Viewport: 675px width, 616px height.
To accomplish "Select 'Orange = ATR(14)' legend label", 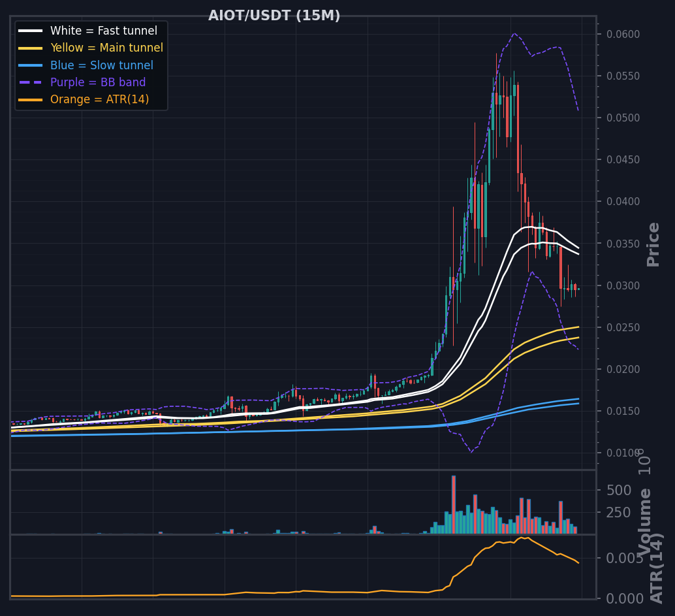I will tap(99, 99).
